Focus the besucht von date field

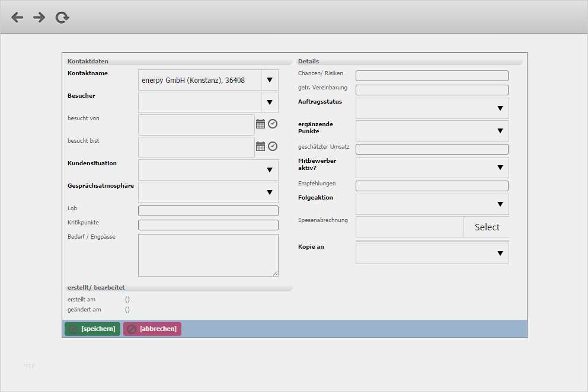197,125
